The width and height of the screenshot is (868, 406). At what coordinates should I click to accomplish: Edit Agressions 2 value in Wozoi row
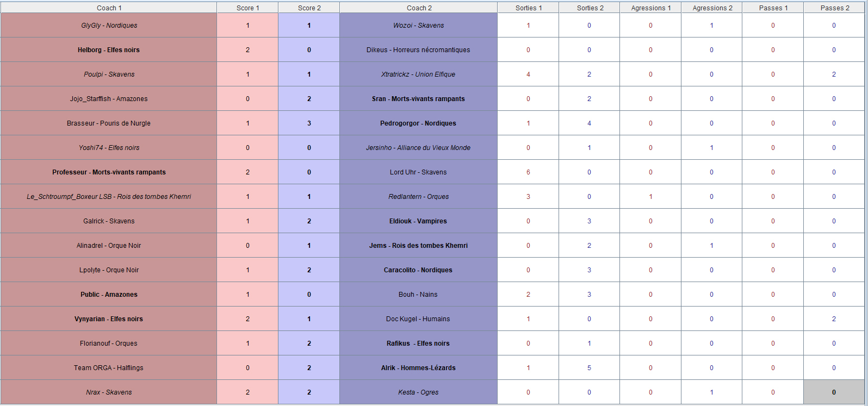[712, 26]
